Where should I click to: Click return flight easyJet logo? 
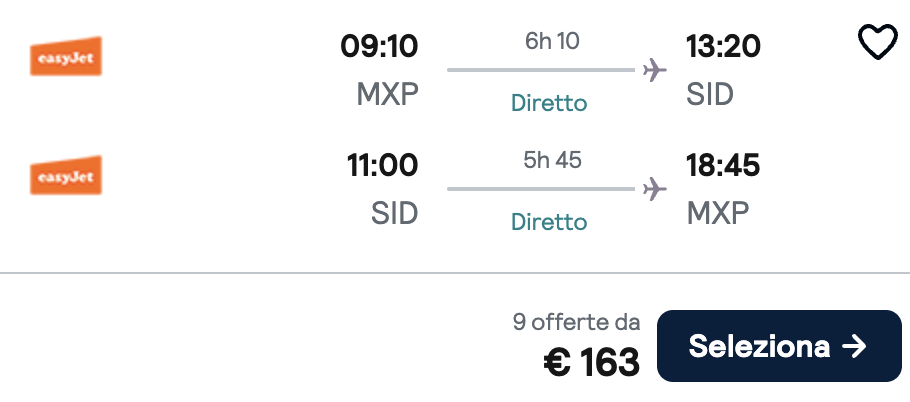tap(66, 175)
